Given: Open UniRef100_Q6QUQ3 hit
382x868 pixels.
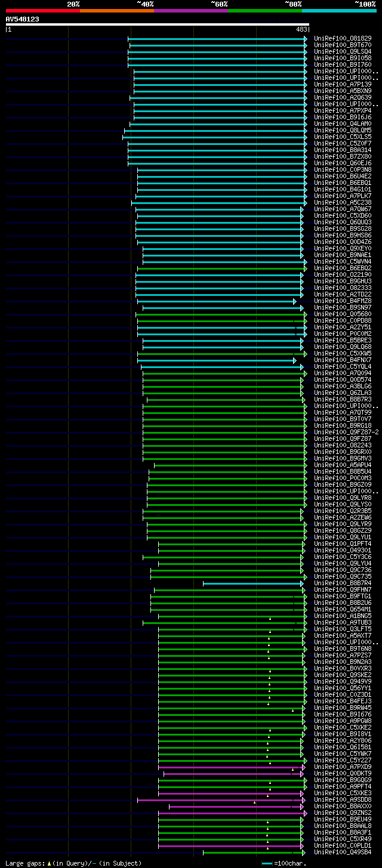Looking at the screenshot, I should (x=343, y=222).
